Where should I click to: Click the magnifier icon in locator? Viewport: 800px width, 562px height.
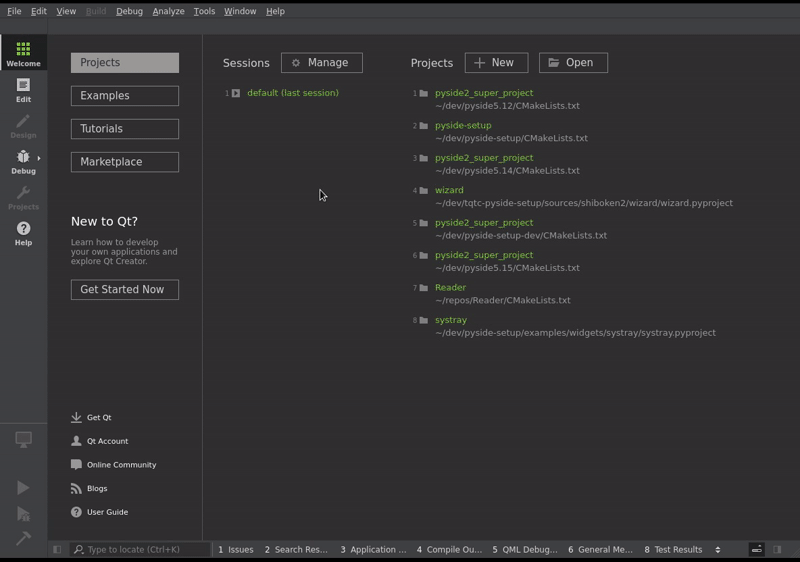79,549
